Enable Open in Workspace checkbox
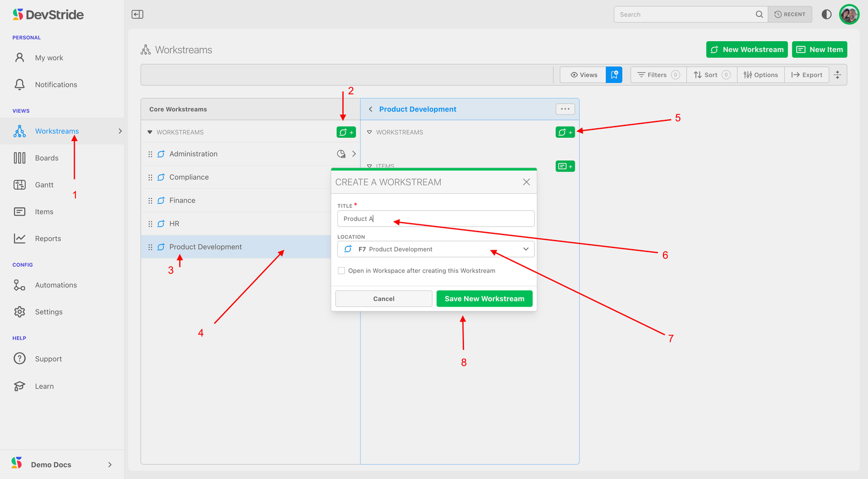 [x=341, y=271]
